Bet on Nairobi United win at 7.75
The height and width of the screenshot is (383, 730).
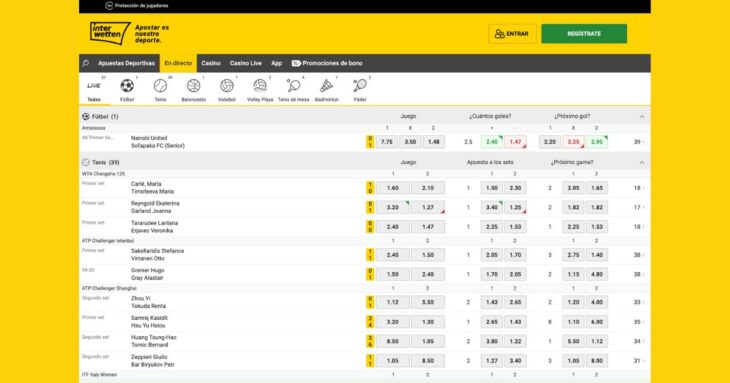(386, 142)
